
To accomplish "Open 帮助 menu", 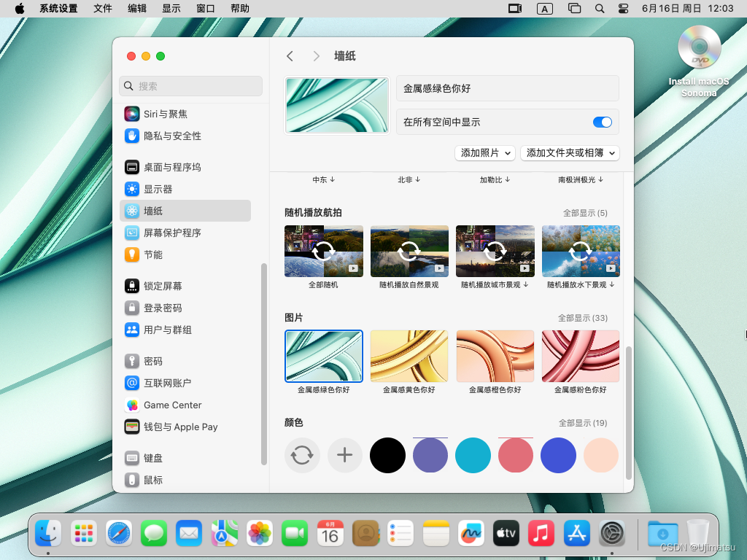I will (240, 9).
